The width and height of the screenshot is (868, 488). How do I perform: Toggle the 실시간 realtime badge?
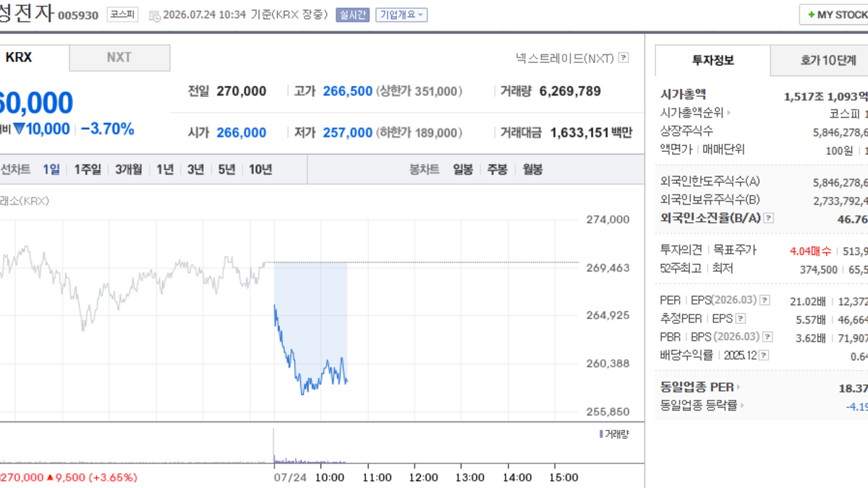[352, 14]
